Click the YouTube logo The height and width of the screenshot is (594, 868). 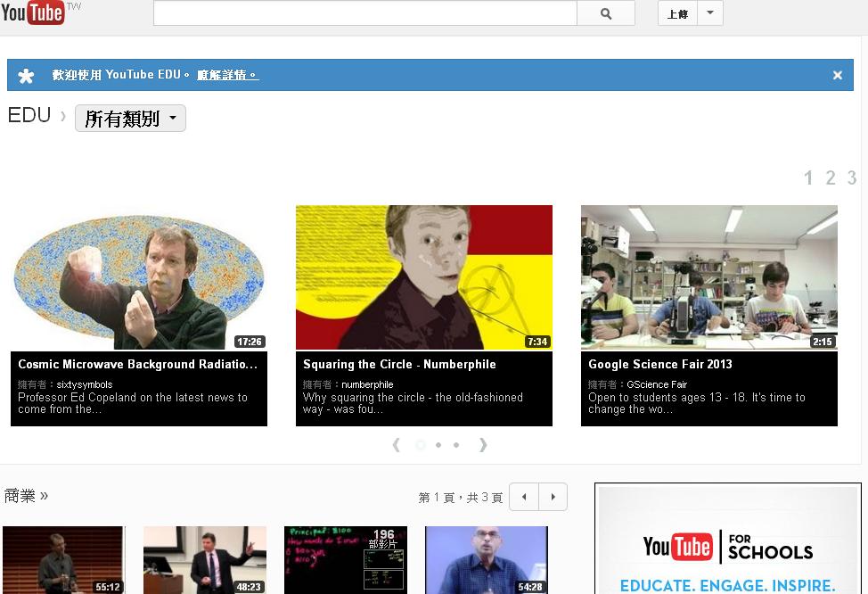click(32, 12)
